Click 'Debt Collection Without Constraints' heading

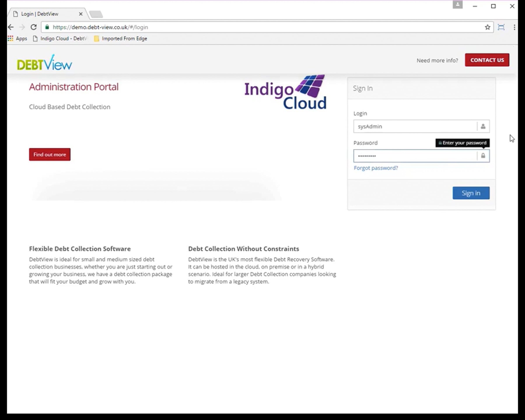(x=243, y=248)
